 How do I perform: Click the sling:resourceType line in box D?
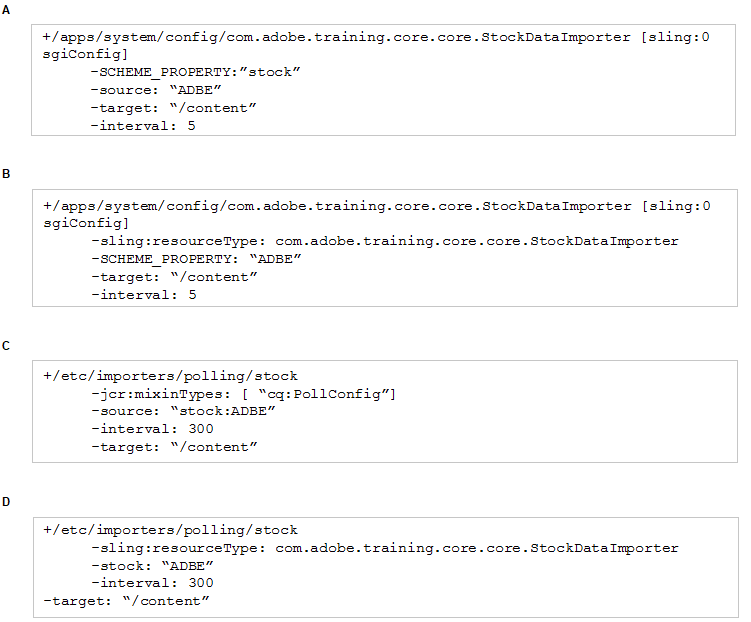(385, 548)
